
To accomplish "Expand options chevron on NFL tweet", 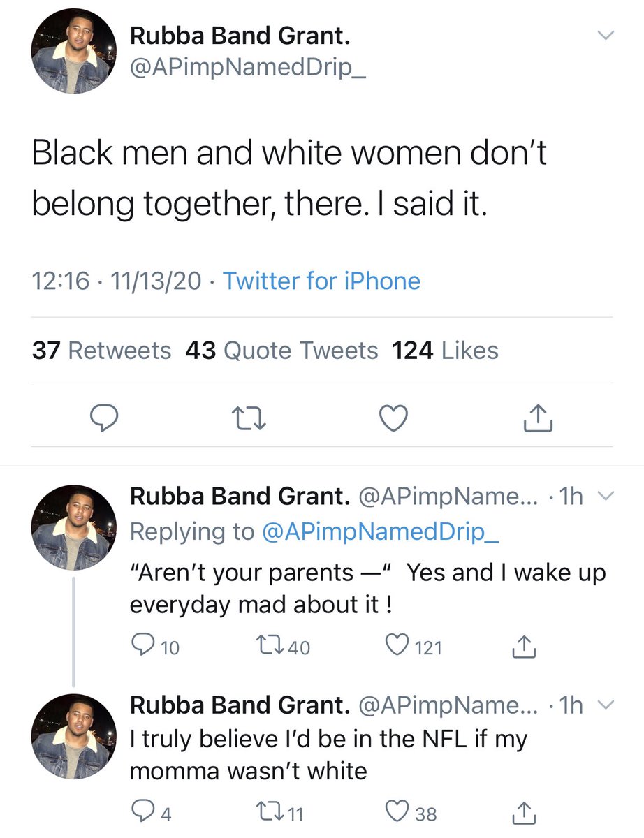I will click(606, 705).
